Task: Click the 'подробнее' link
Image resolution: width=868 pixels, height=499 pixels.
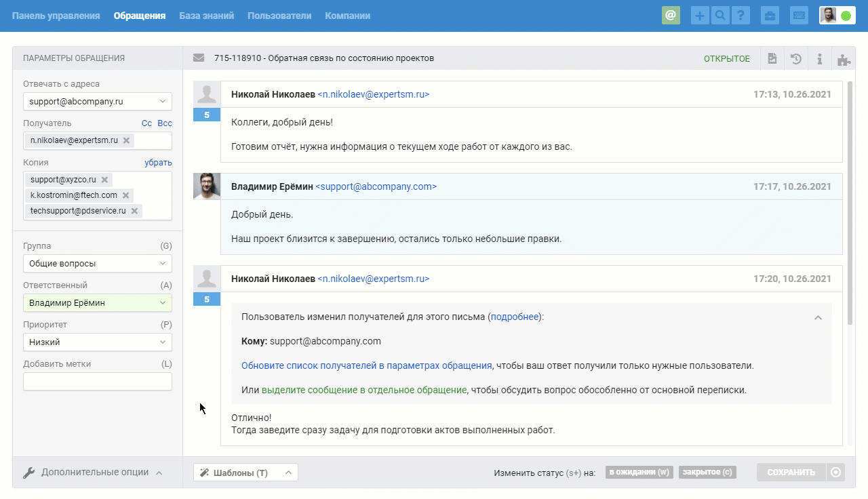Action: tap(515, 317)
